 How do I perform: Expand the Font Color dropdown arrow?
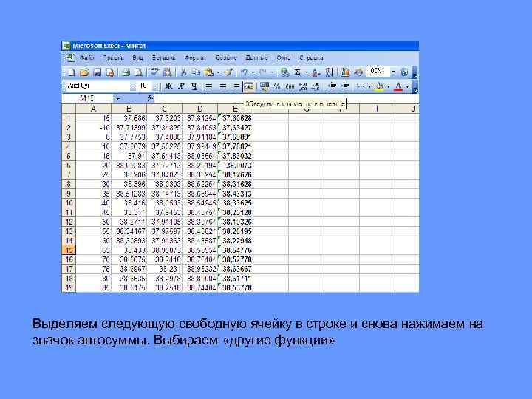click(x=407, y=86)
